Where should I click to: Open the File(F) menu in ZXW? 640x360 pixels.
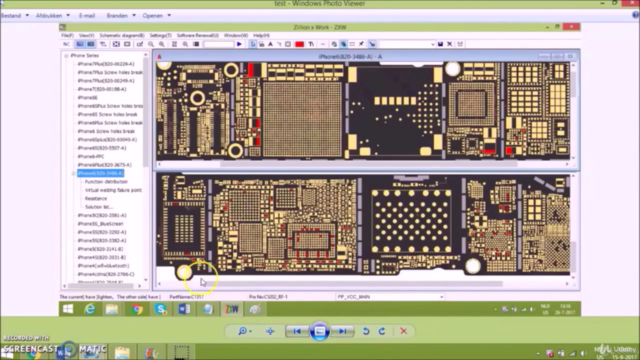pos(67,36)
